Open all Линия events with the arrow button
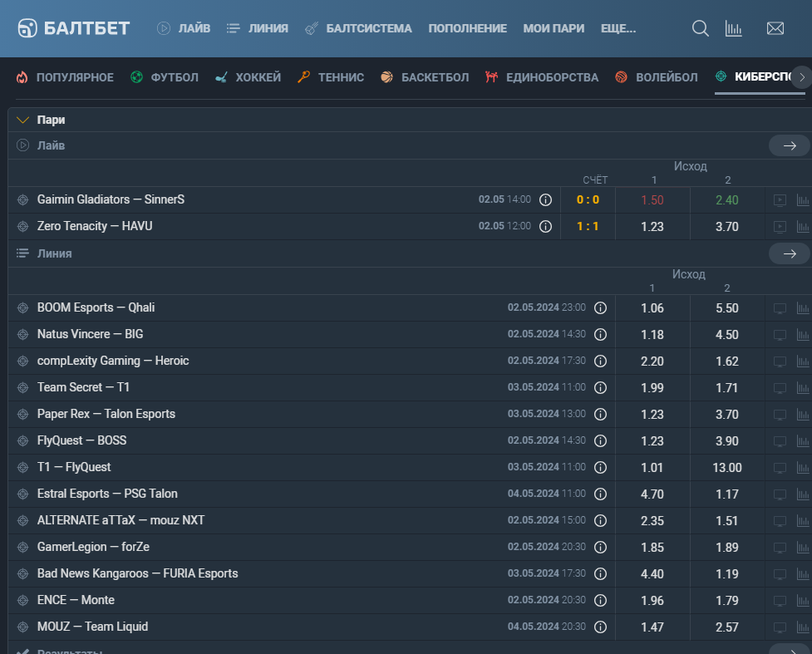The image size is (812, 654). (x=790, y=253)
